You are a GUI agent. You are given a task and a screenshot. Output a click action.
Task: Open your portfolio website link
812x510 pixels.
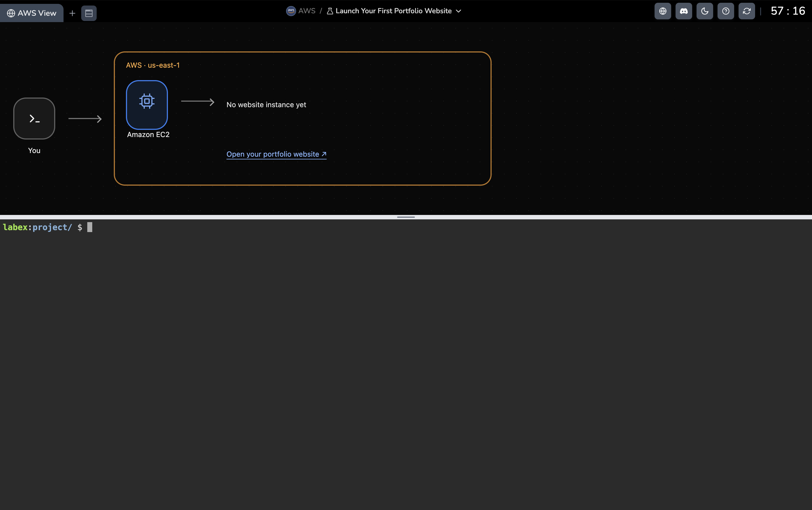click(x=276, y=154)
